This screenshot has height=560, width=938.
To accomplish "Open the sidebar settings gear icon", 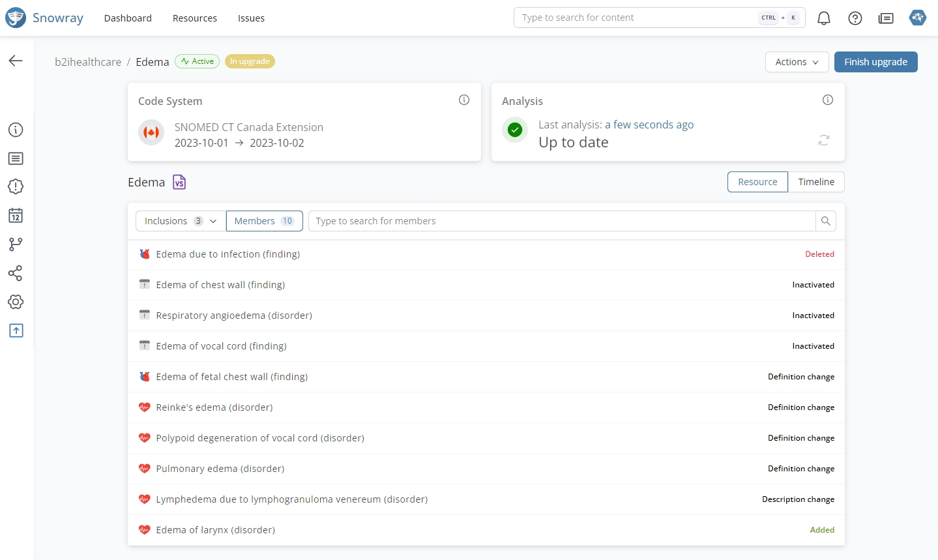I will pos(16,302).
